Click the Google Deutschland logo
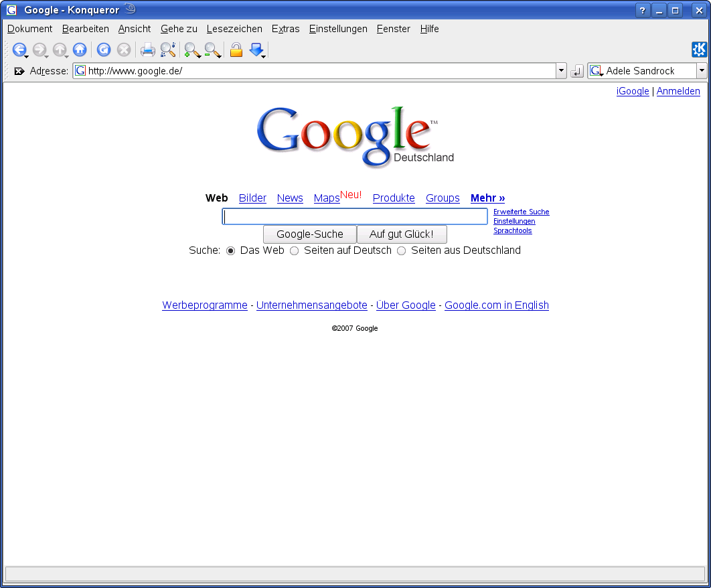711x588 pixels. (355, 136)
